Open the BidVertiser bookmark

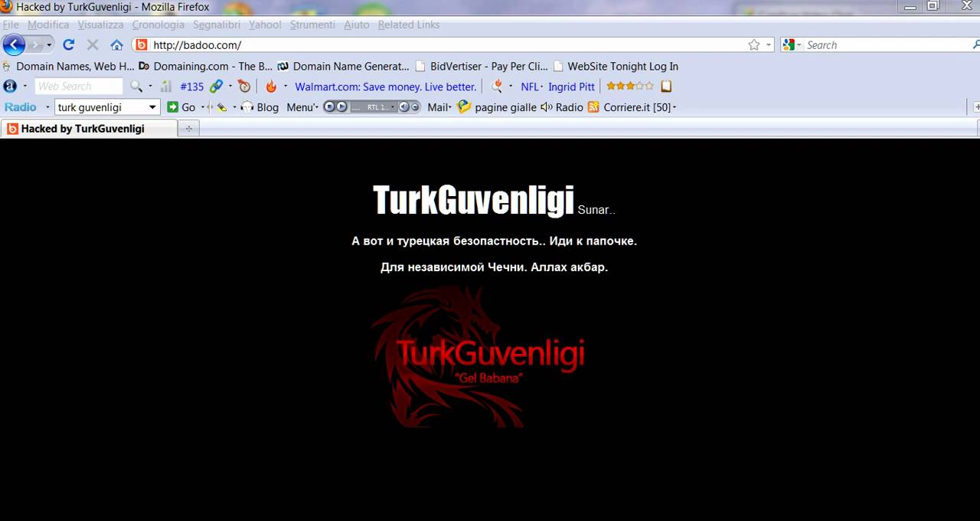point(482,66)
